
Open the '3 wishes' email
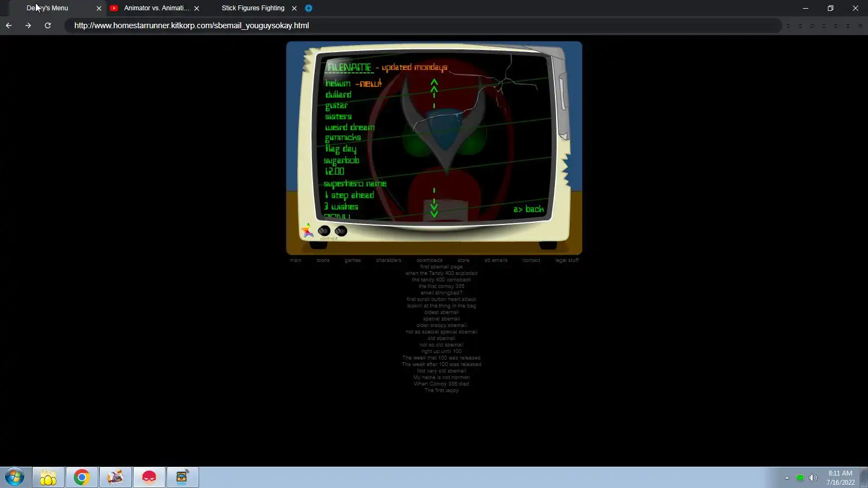341,207
